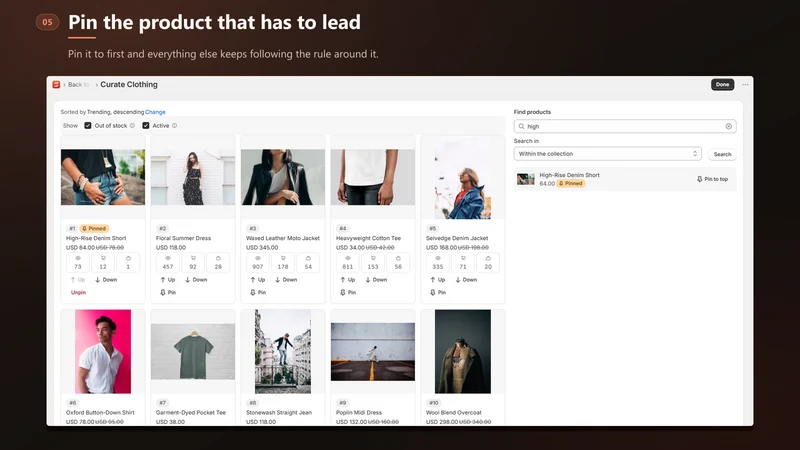The height and width of the screenshot is (450, 800).
Task: Click the disabled Up on High-Rise Denim Short
Action: click(x=78, y=280)
